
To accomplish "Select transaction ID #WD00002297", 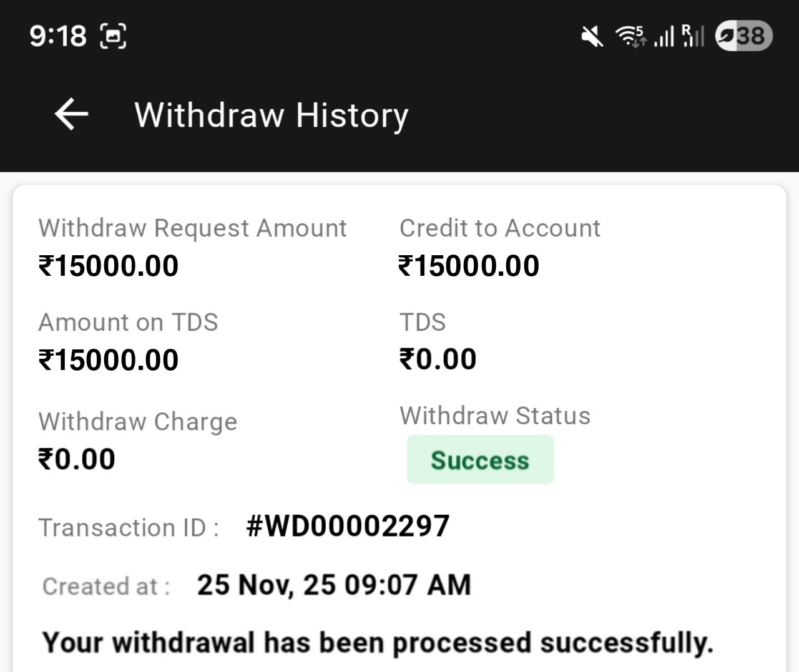I will coord(348,526).
